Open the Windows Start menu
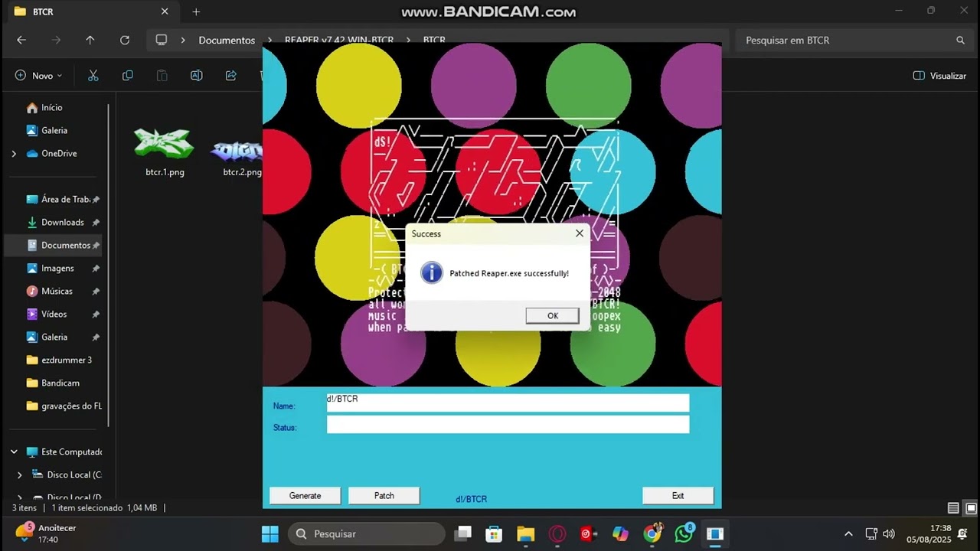980x551 pixels. [x=270, y=533]
